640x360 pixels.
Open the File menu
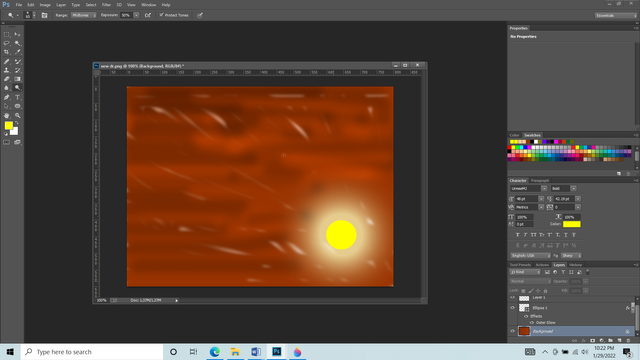(x=19, y=5)
